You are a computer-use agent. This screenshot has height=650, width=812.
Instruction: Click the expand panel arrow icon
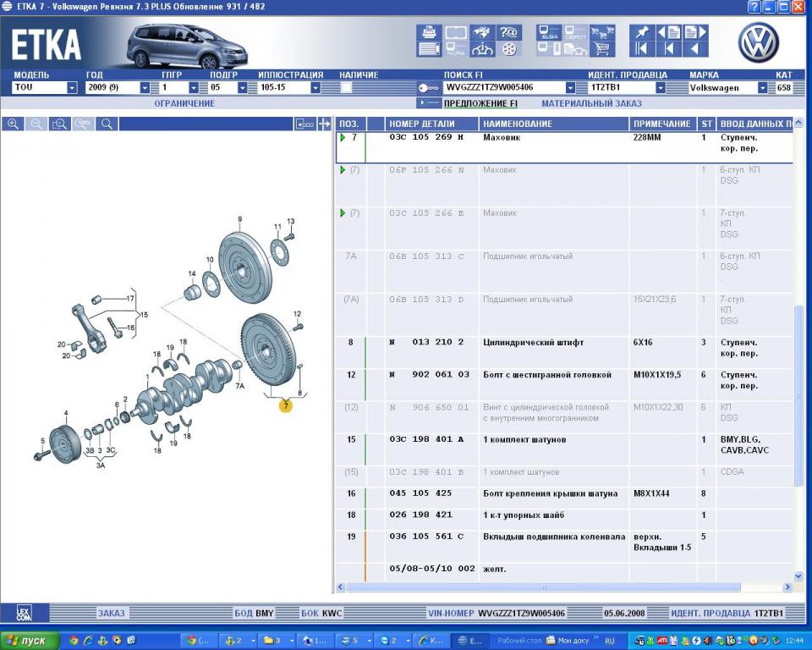click(324, 124)
